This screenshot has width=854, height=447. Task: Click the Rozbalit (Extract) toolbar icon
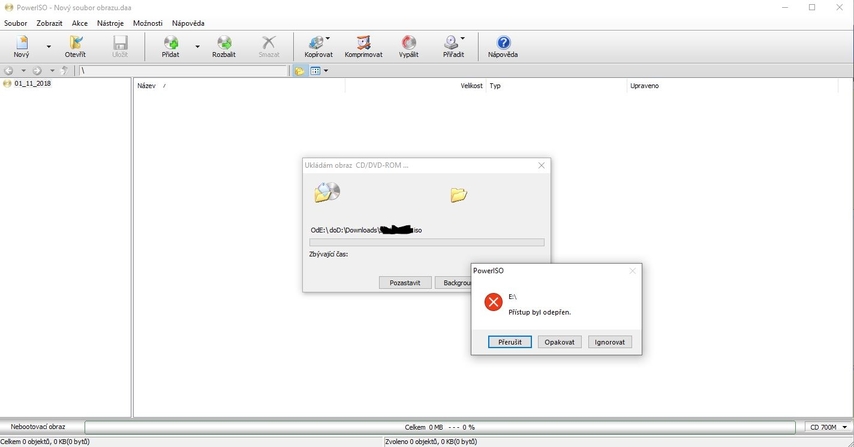coord(224,46)
